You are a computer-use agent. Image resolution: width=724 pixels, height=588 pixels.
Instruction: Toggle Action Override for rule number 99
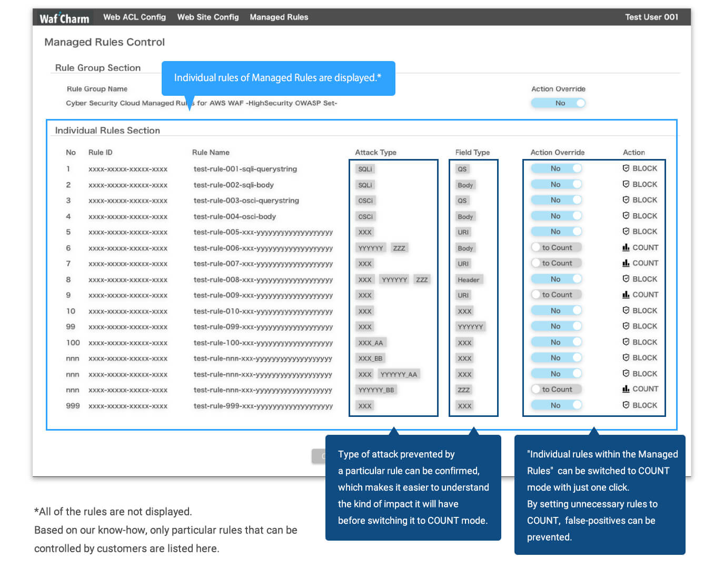point(556,326)
